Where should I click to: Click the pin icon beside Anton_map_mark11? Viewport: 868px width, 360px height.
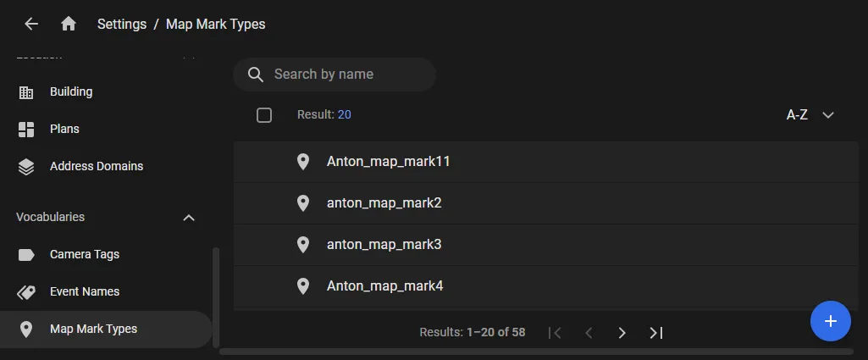303,162
